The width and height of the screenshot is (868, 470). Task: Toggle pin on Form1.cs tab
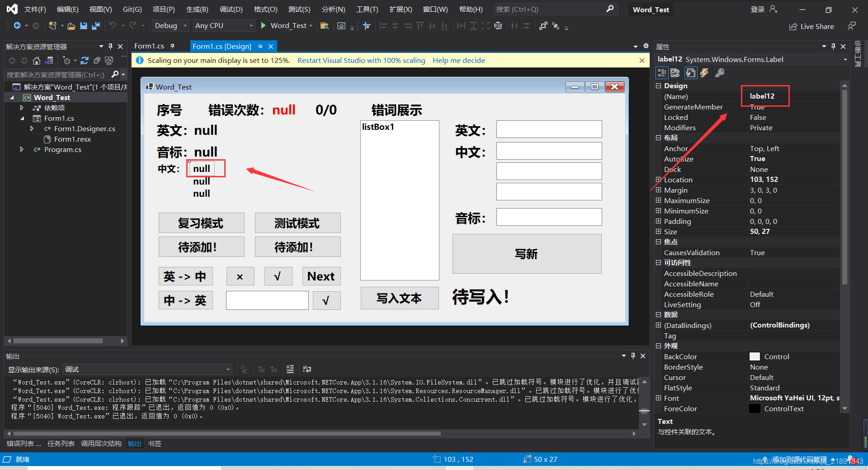pyautogui.click(x=172, y=46)
